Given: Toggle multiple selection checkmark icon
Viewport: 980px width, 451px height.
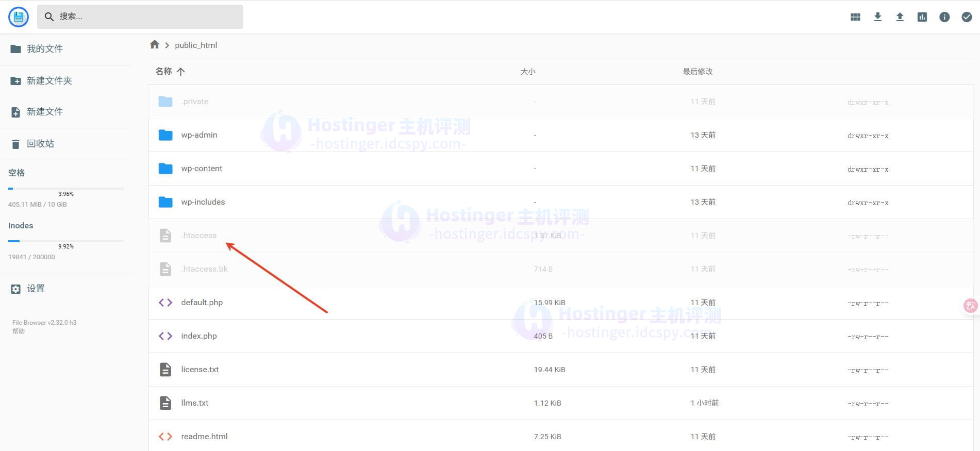Looking at the screenshot, I should coord(967,17).
